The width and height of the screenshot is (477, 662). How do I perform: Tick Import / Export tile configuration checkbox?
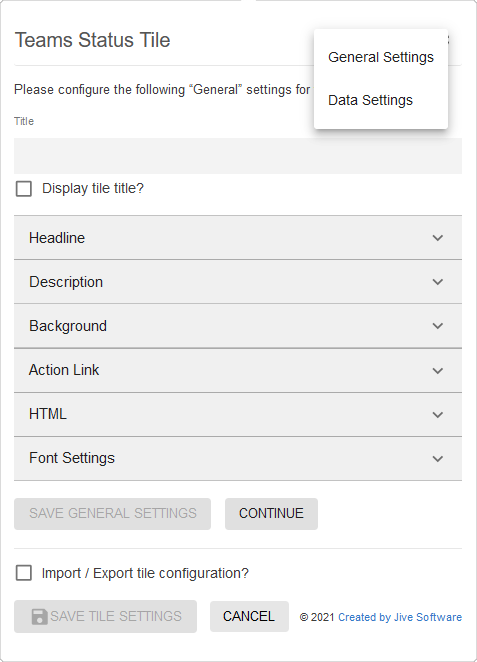[x=24, y=573]
